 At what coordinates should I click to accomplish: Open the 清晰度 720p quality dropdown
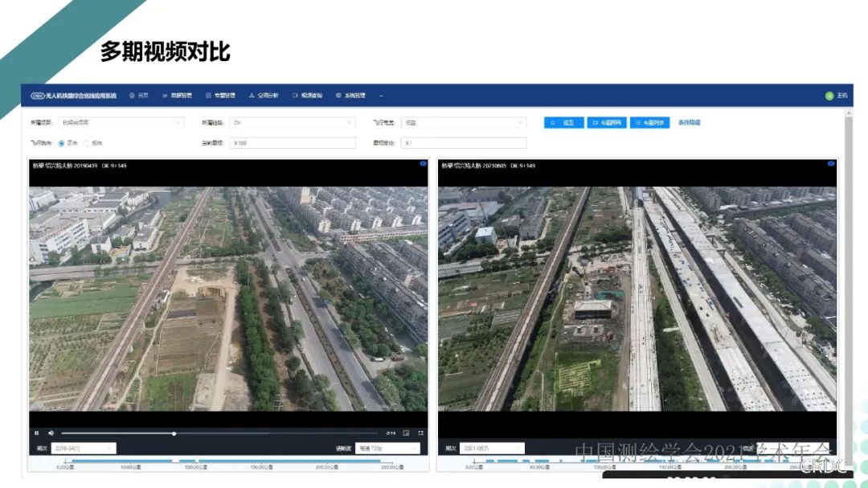388,448
